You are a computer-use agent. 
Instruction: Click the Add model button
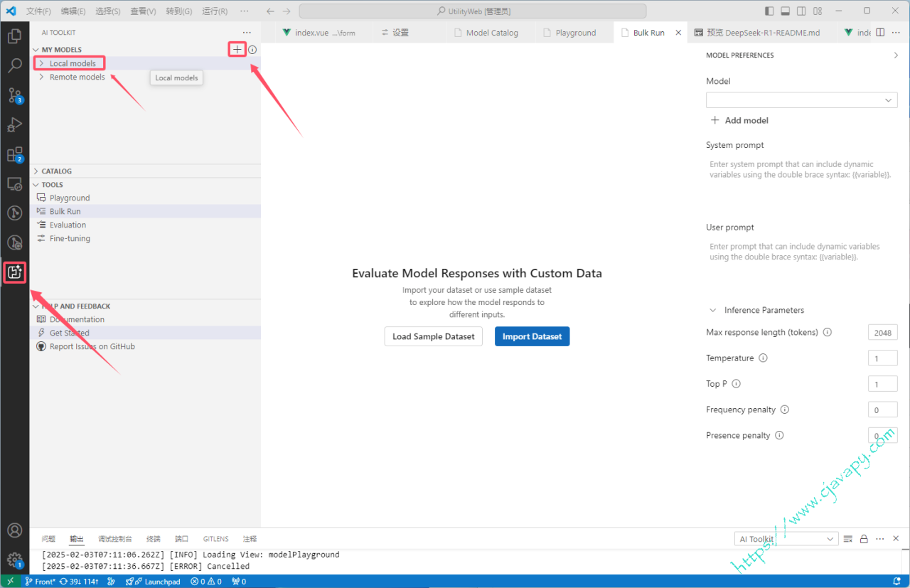point(739,120)
